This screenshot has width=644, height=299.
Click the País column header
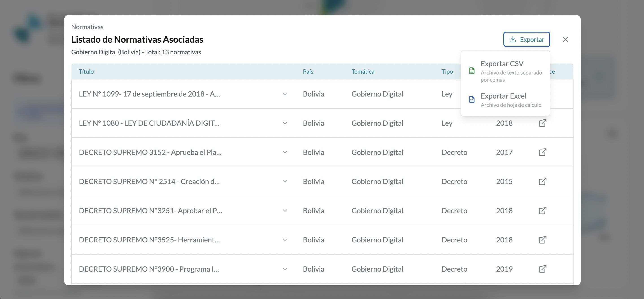308,72
